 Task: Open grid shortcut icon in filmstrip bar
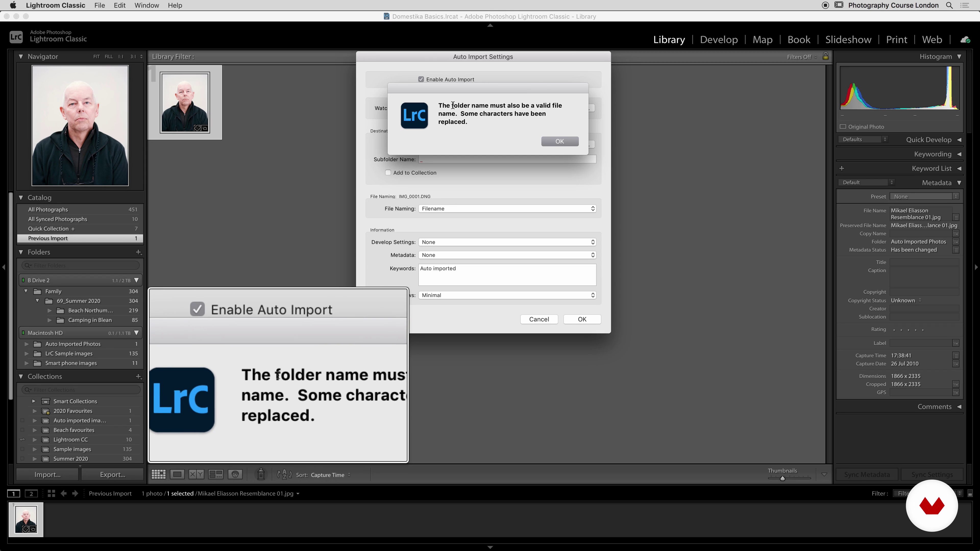[x=51, y=493]
